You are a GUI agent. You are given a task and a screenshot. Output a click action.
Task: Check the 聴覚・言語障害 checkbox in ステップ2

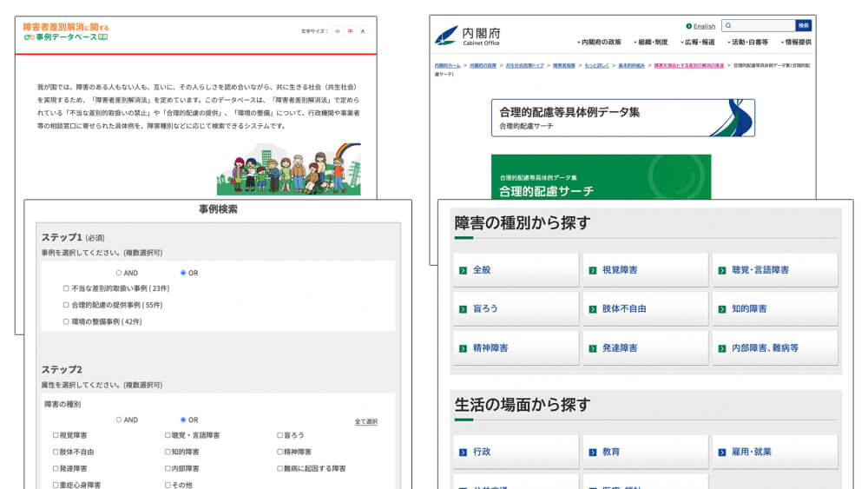click(168, 436)
